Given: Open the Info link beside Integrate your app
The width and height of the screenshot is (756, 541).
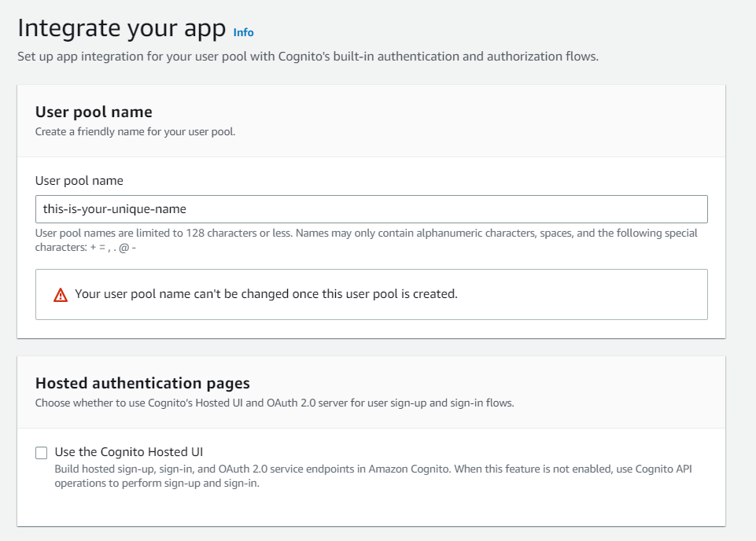Looking at the screenshot, I should (x=244, y=32).
